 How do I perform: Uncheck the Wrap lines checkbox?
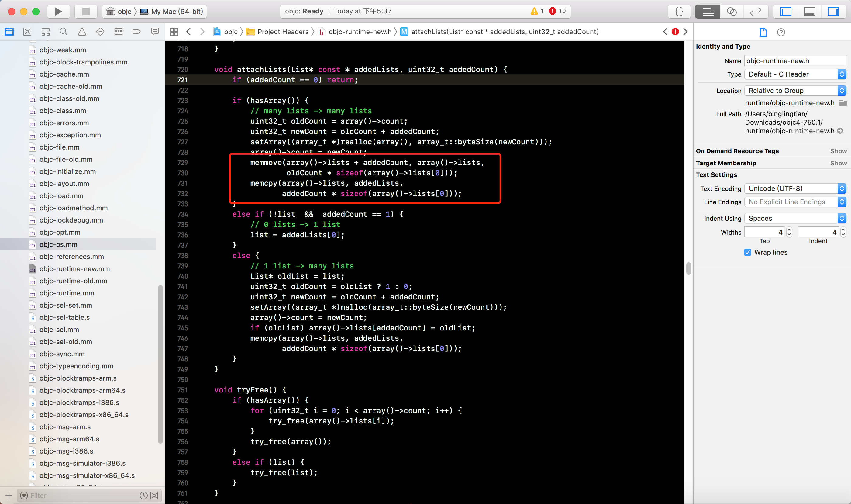click(747, 252)
